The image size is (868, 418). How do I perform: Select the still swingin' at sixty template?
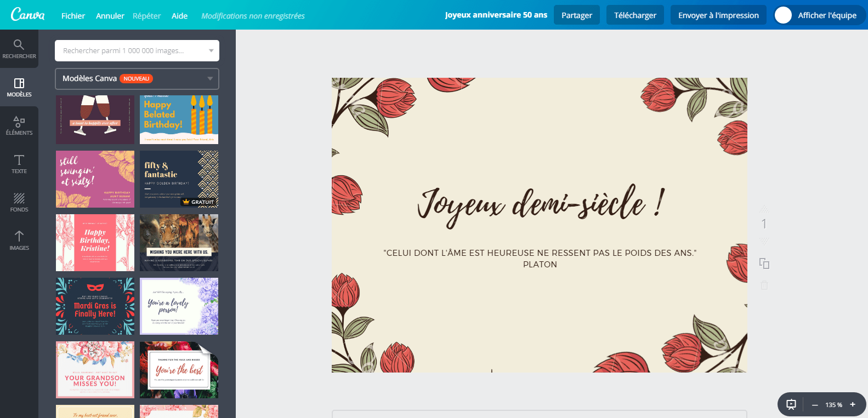tap(95, 179)
